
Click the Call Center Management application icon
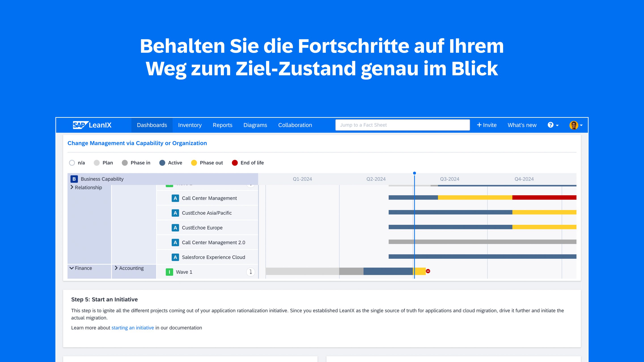175,198
